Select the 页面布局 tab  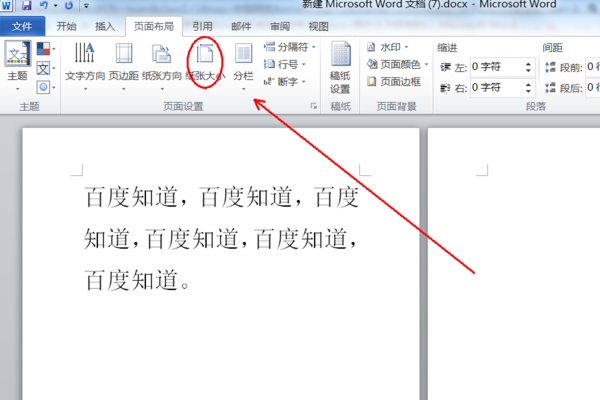coord(154,26)
